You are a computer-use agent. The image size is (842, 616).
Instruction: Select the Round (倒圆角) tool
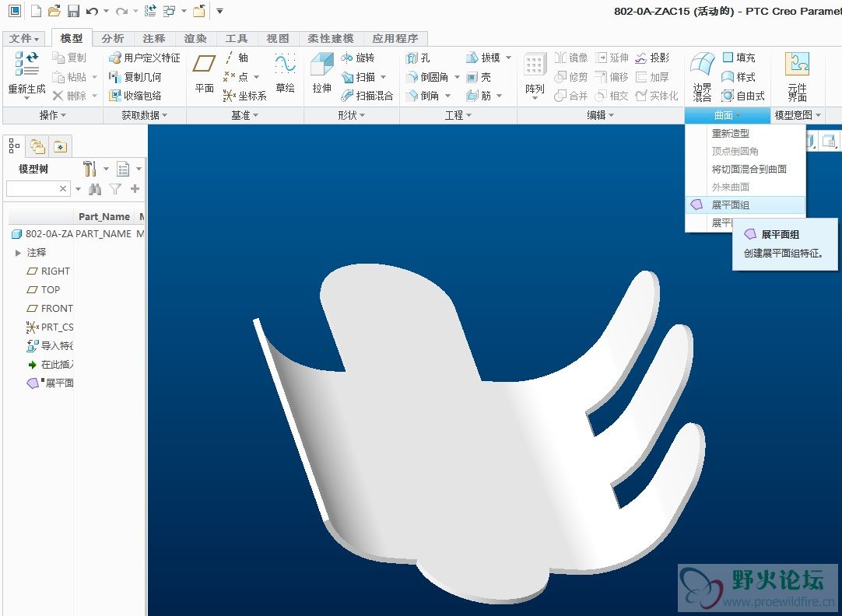(x=427, y=77)
